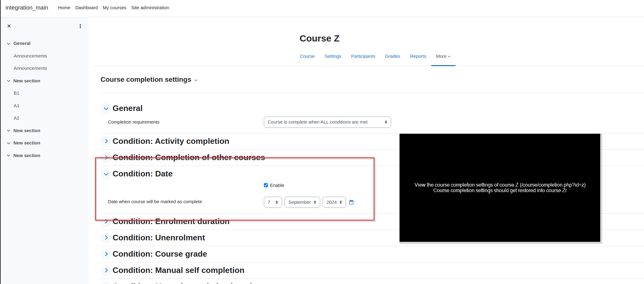Open the More tab menu
The image size is (644, 284).
(443, 56)
